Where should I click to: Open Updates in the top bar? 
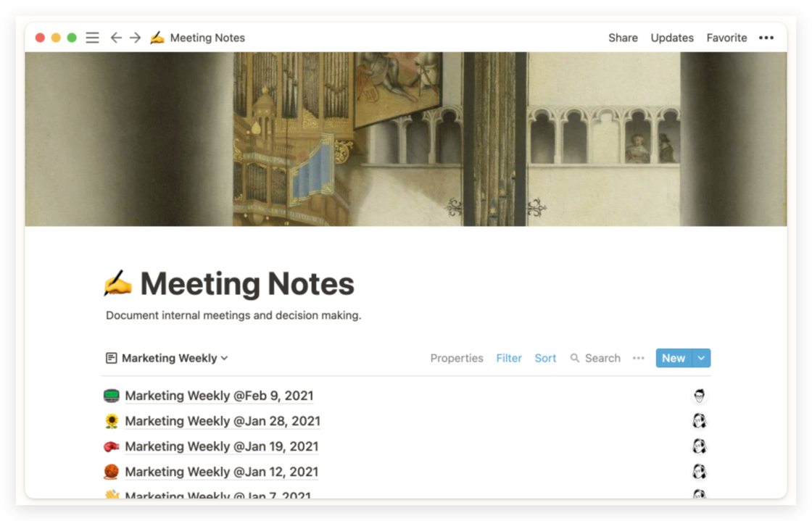click(x=672, y=38)
